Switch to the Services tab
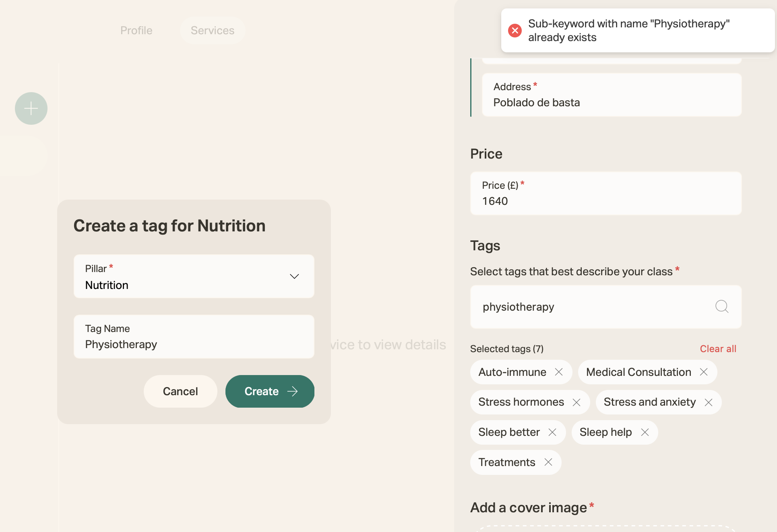 coord(212,31)
